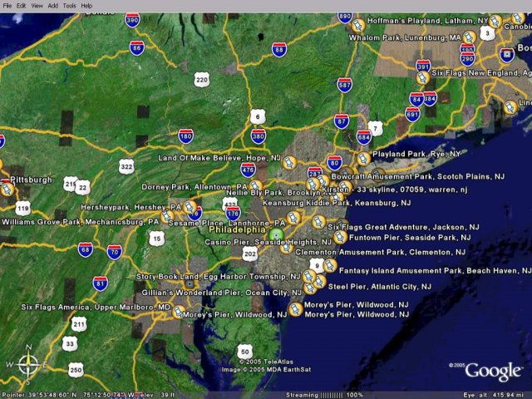
Task: Click the Route 50 highway shield
Action: pos(245,352)
